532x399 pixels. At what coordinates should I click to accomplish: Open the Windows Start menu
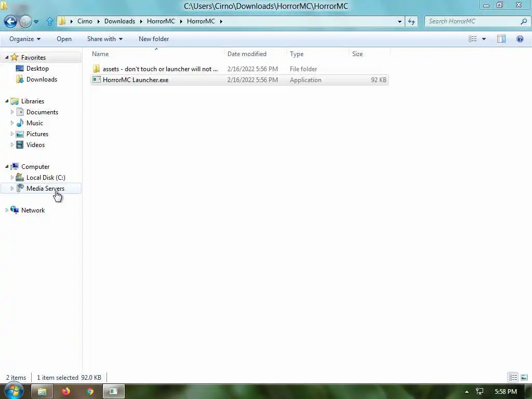pos(14,391)
